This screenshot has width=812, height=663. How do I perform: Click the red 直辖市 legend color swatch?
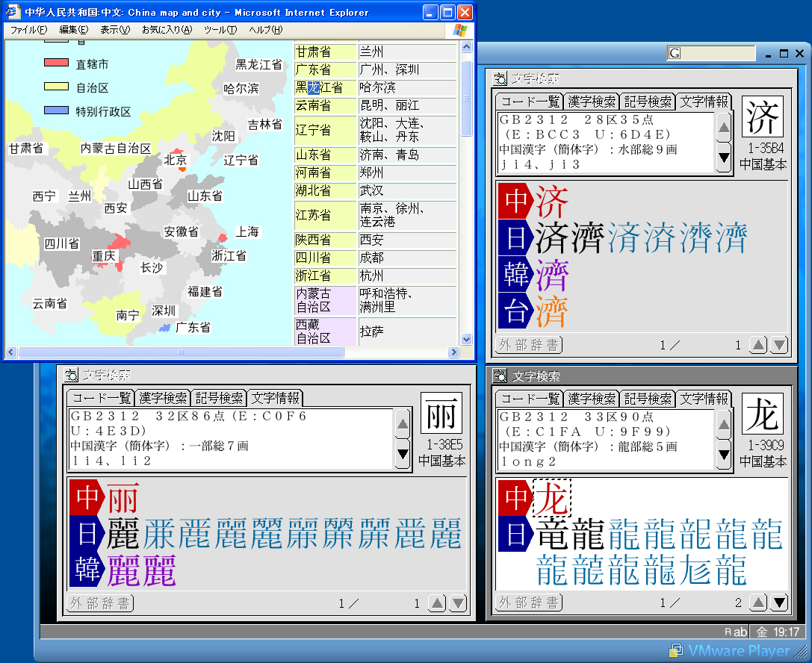[x=56, y=63]
